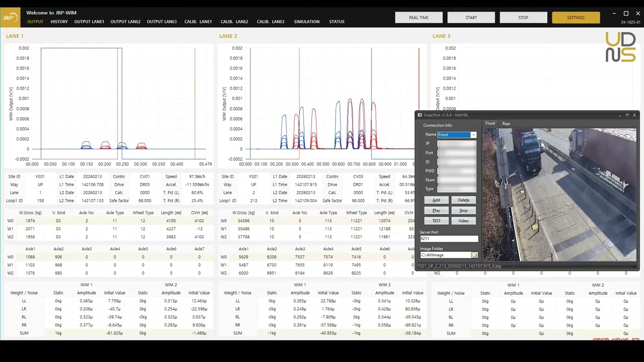This screenshot has height=362, width=644.
Task: Click the Lane 2 WIM output chart
Action: click(x=322, y=107)
